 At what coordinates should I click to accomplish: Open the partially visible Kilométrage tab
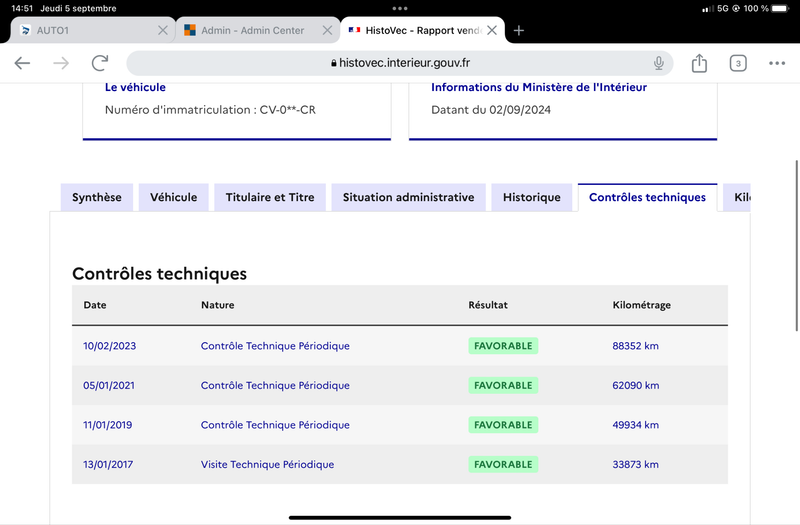point(737,197)
